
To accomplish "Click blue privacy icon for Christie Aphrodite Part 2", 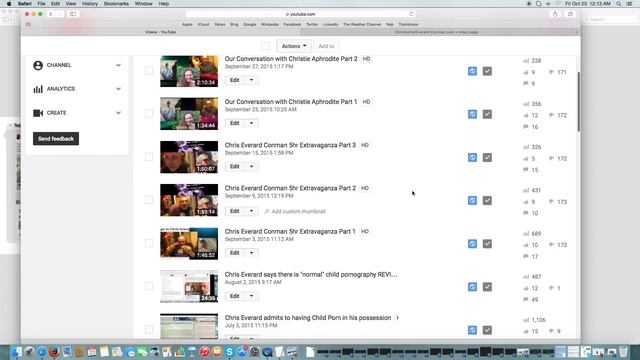I will [x=472, y=71].
